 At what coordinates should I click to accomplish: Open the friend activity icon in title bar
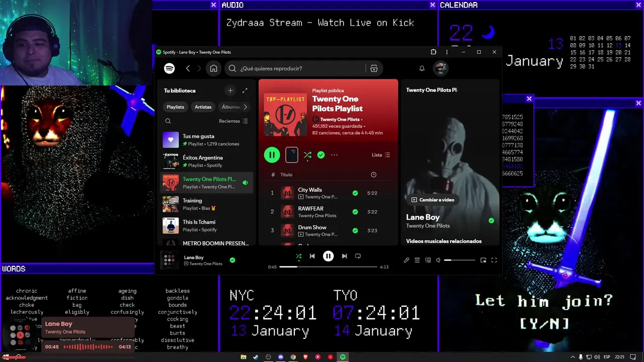(x=433, y=52)
